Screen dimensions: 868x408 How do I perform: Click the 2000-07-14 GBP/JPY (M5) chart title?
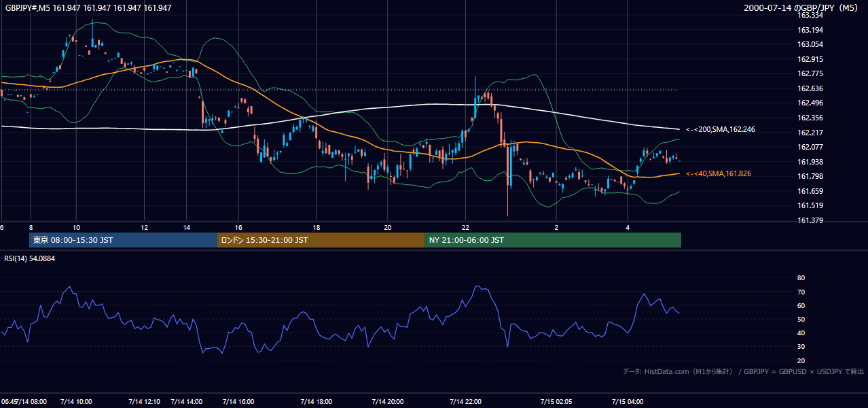click(x=802, y=8)
